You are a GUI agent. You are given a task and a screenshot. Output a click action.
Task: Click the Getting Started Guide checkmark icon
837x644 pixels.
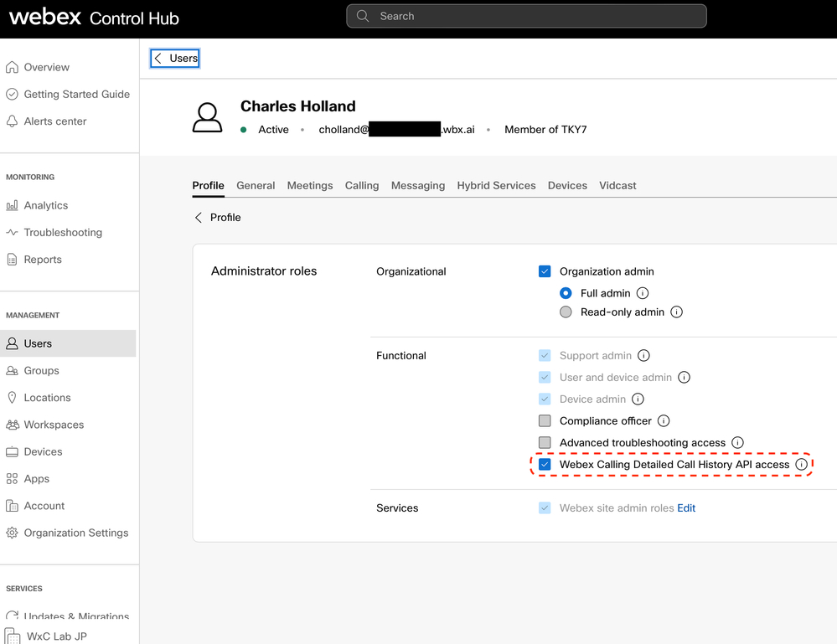12,95
